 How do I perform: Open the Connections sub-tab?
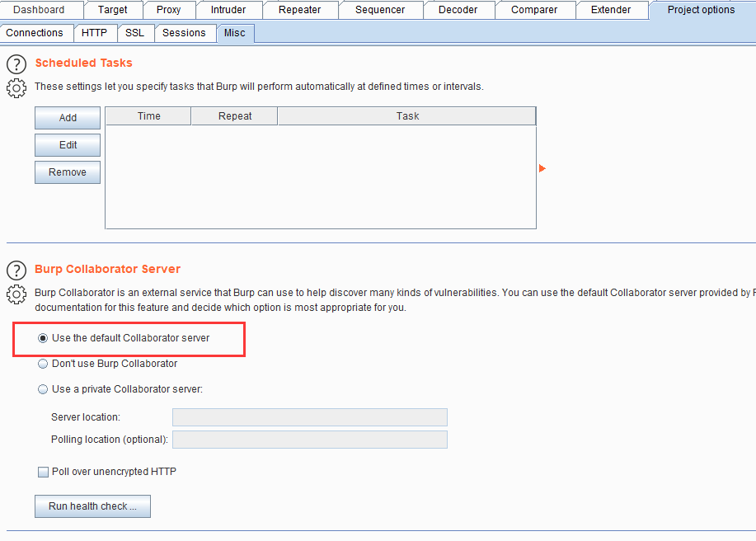[x=35, y=33]
